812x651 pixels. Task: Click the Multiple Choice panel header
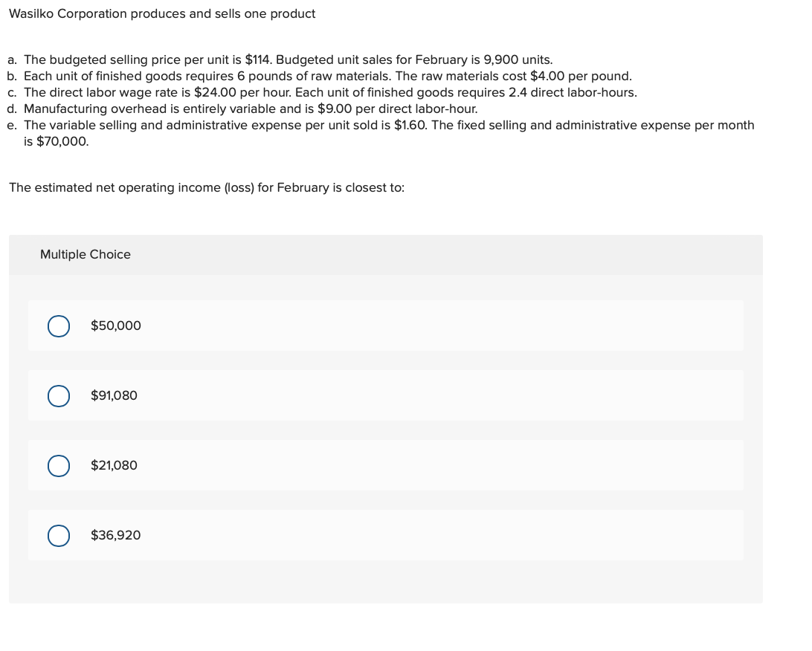click(85, 254)
